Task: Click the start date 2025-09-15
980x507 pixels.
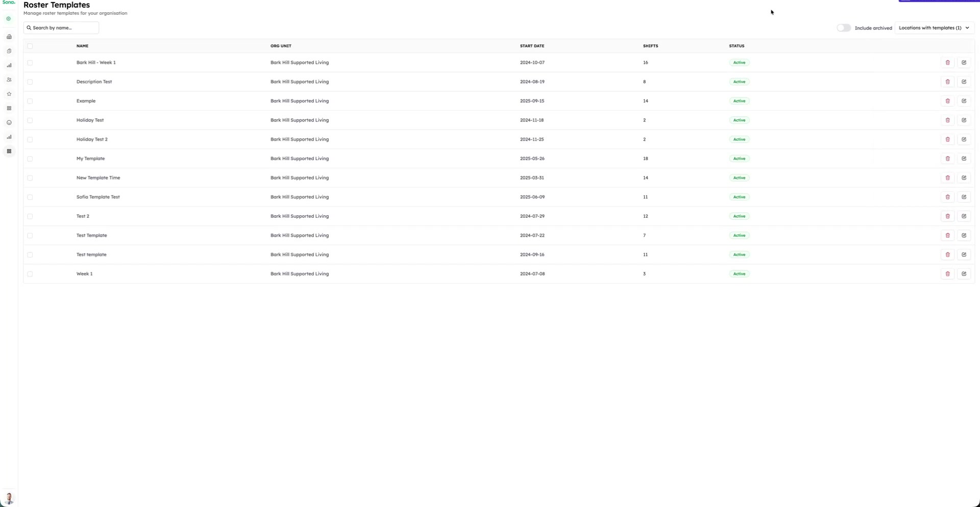Action: tap(532, 101)
